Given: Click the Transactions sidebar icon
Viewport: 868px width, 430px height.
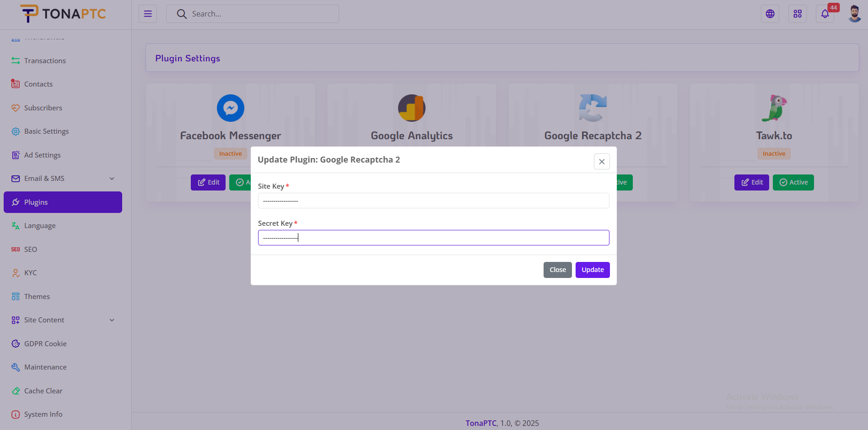Looking at the screenshot, I should (x=16, y=60).
